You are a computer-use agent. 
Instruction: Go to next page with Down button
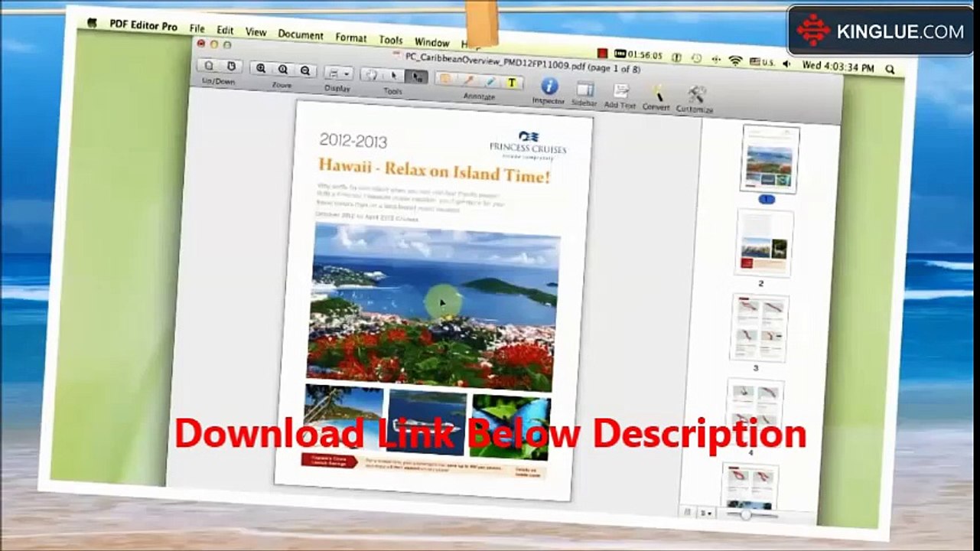click(x=231, y=67)
